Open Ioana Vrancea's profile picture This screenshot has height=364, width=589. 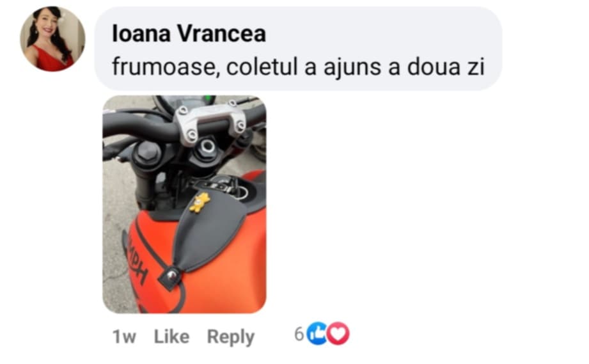52,39
